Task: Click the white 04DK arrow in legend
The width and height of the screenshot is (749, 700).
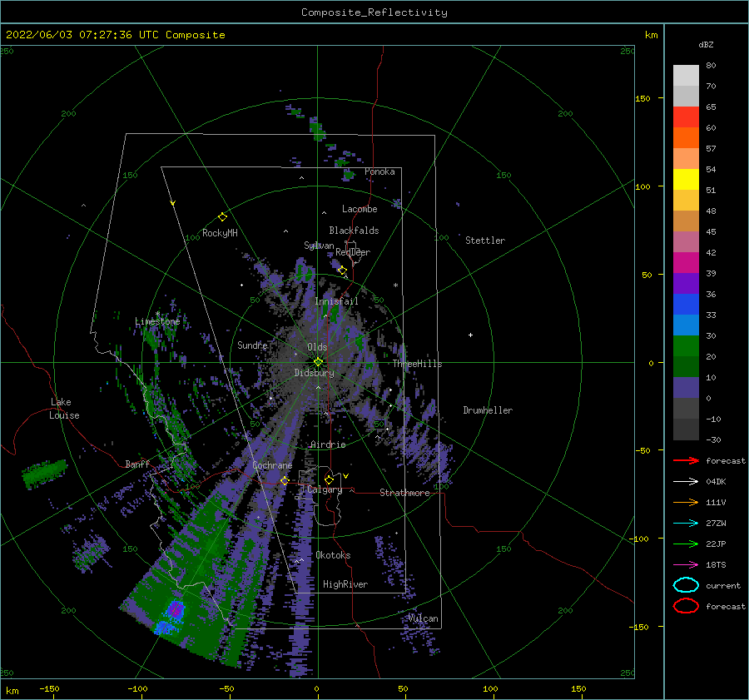Action: coord(686,482)
